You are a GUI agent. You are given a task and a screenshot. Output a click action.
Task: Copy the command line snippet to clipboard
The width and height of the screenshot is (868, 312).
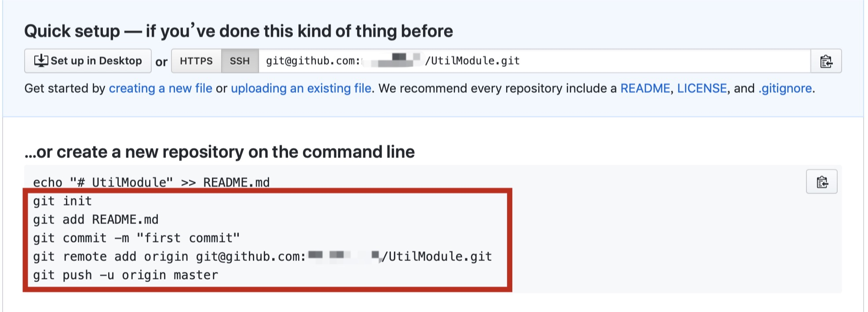[x=821, y=182]
